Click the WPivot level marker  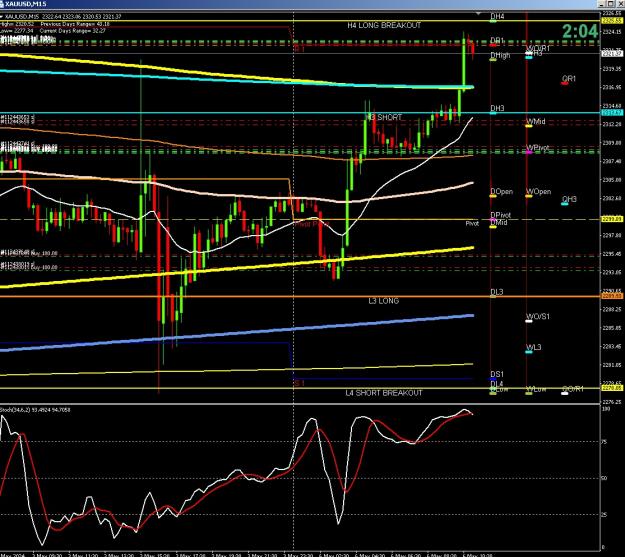[537, 148]
